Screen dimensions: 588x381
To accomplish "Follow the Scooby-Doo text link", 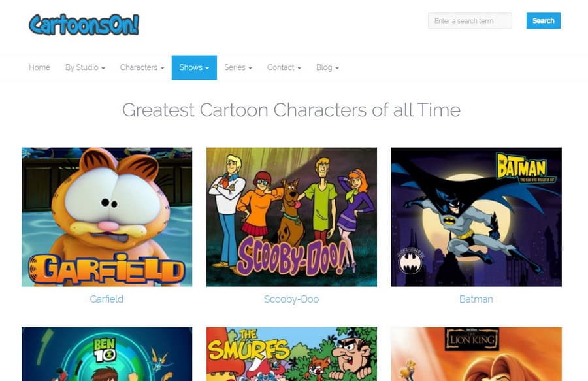I will (291, 299).
